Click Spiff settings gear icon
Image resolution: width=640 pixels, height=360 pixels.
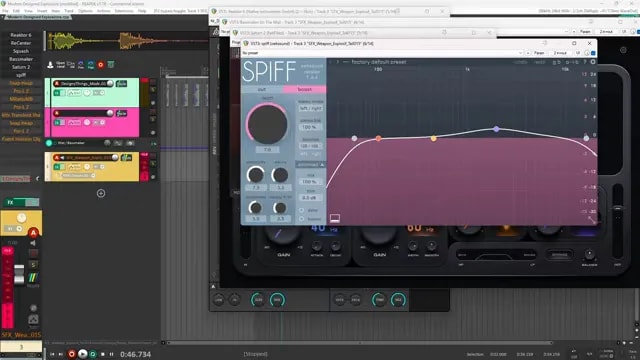pyautogui.click(x=593, y=62)
